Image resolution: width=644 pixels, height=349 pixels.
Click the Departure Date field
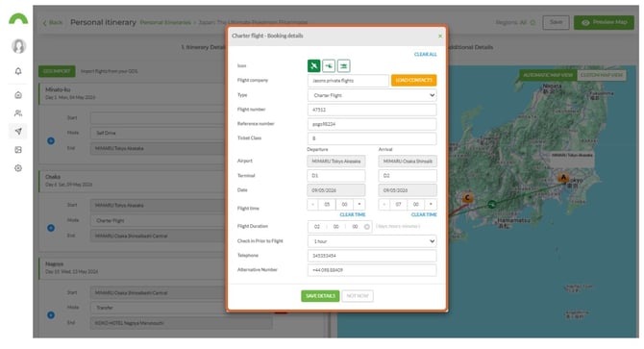coord(336,190)
